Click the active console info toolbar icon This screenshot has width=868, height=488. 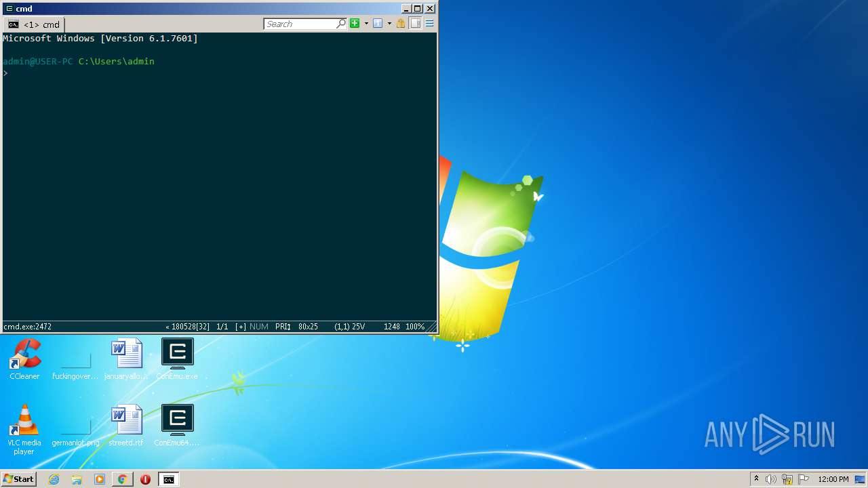coord(378,23)
